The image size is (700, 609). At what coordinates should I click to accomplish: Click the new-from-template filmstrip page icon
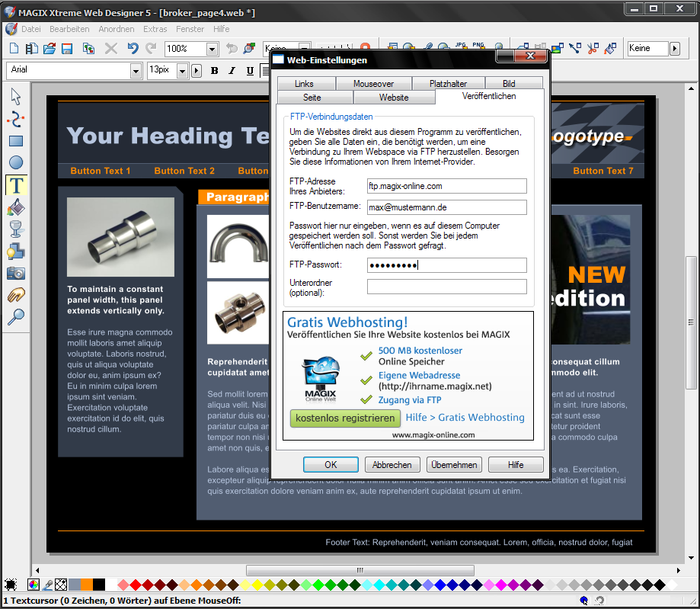tap(31, 48)
